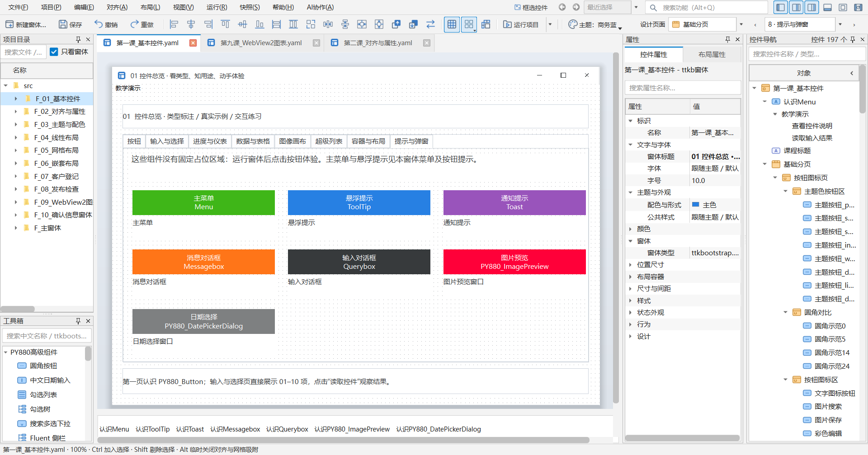
Task: Click the align left edges icon
Action: (174, 24)
